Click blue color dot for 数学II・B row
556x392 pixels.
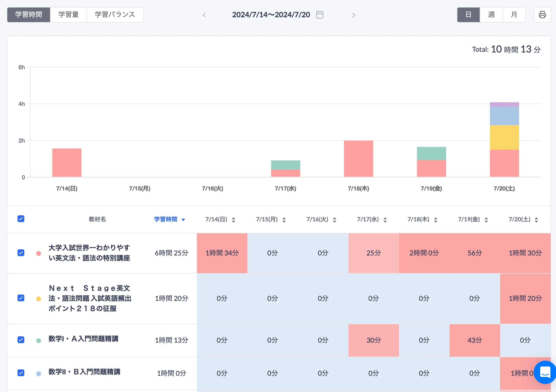39,374
